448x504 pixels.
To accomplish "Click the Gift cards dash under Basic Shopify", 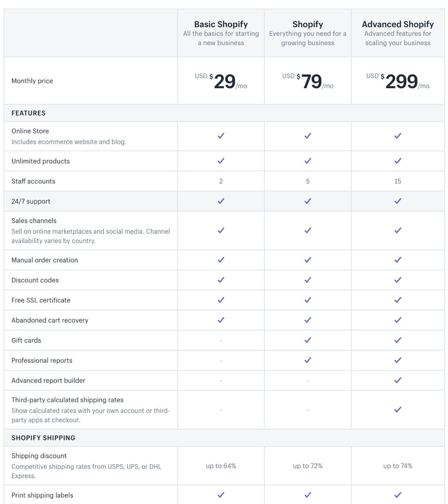I will [x=221, y=341].
